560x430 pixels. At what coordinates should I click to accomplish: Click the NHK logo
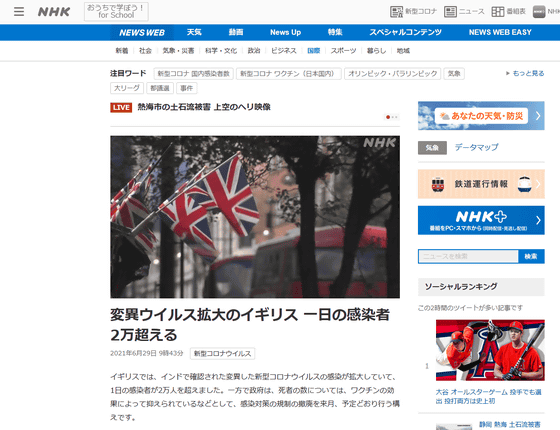click(x=54, y=12)
